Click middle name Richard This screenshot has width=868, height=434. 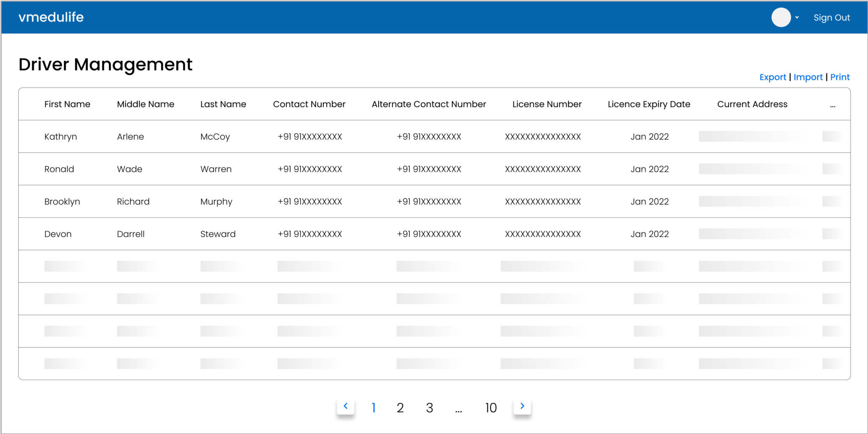click(x=133, y=202)
